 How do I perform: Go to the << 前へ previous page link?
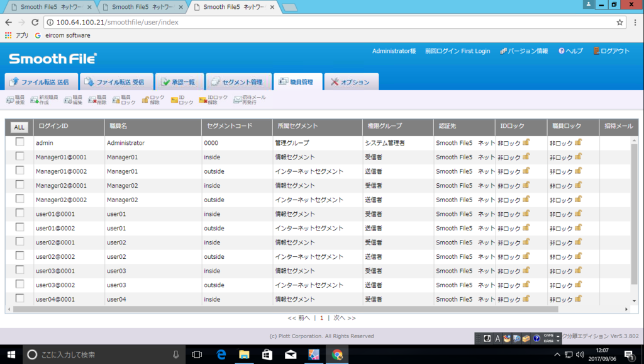pyautogui.click(x=299, y=318)
